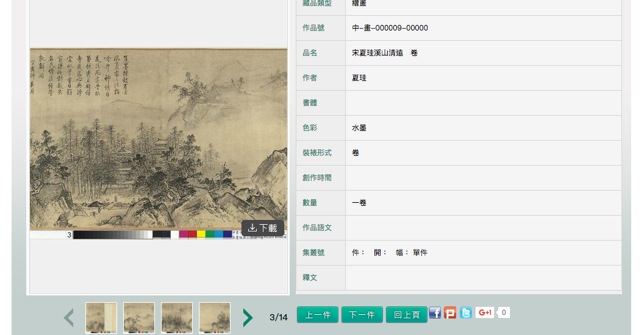Click the 品名 row label
This screenshot has height=335, width=644.
(310, 53)
